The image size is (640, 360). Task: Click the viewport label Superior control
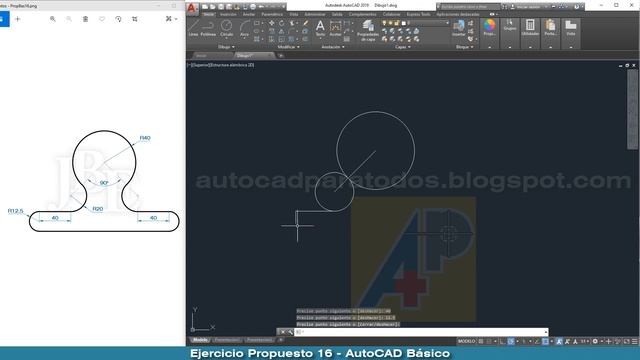(x=199, y=65)
